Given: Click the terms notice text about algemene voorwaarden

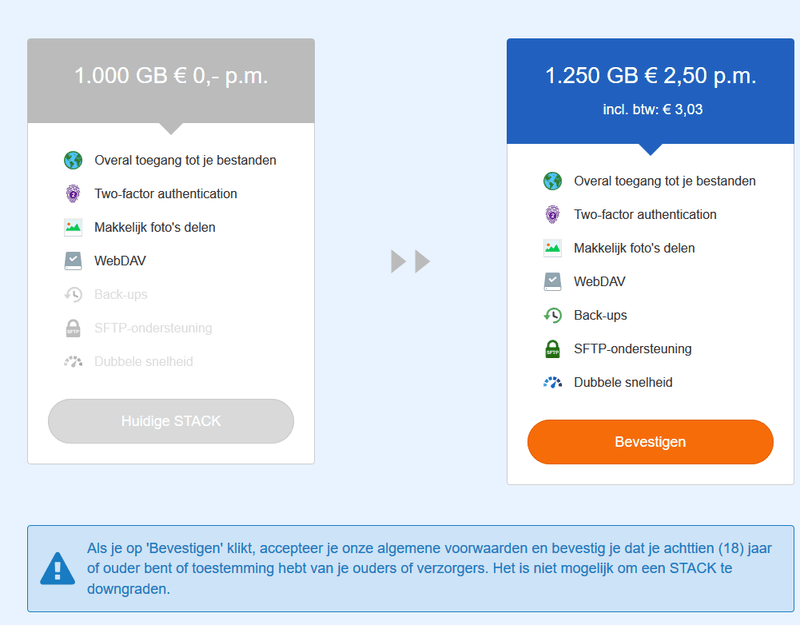Looking at the screenshot, I should coord(430,569).
